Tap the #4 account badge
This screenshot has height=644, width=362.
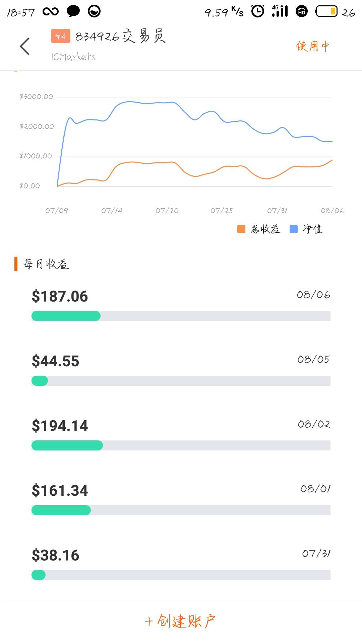[61, 36]
